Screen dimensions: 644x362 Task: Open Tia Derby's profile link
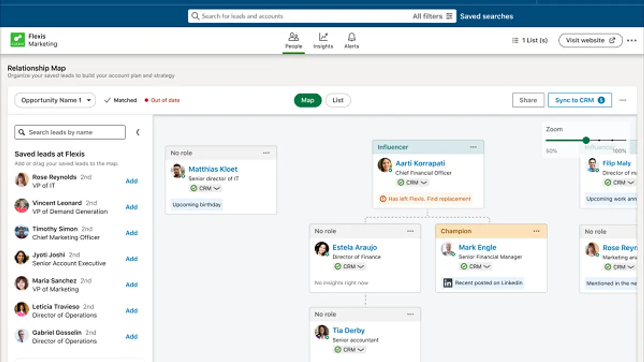pos(348,330)
